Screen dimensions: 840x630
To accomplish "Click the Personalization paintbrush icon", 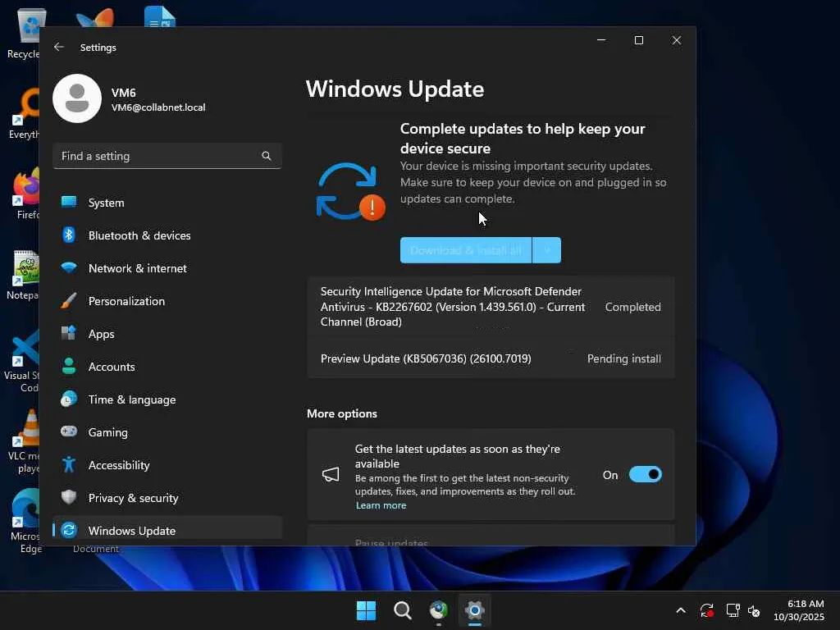I will tap(69, 300).
